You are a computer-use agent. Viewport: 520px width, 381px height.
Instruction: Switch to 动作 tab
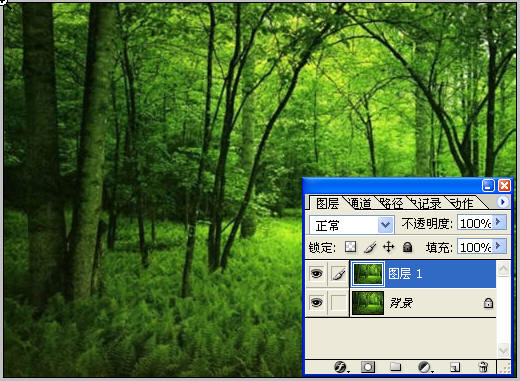point(461,203)
